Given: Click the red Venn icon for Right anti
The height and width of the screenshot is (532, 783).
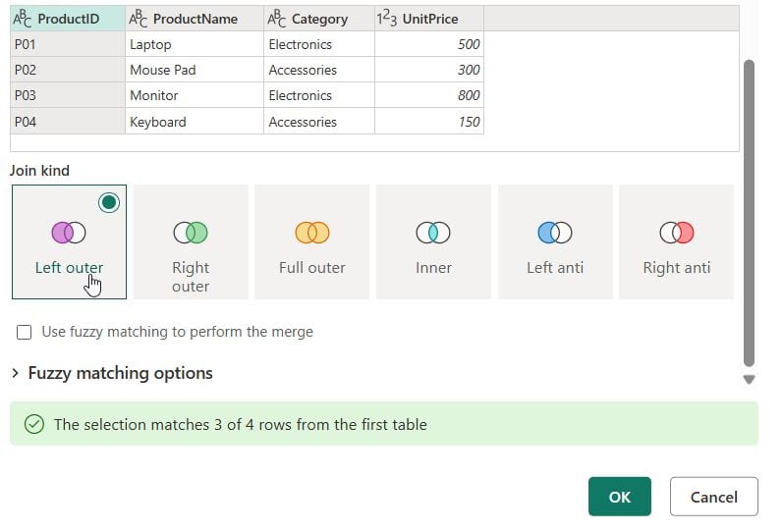Looking at the screenshot, I should 677,233.
